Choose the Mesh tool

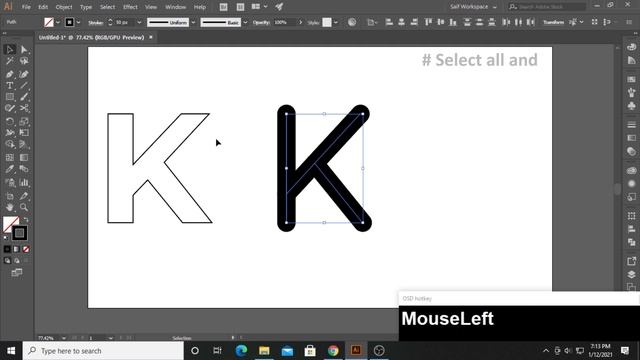[10, 157]
